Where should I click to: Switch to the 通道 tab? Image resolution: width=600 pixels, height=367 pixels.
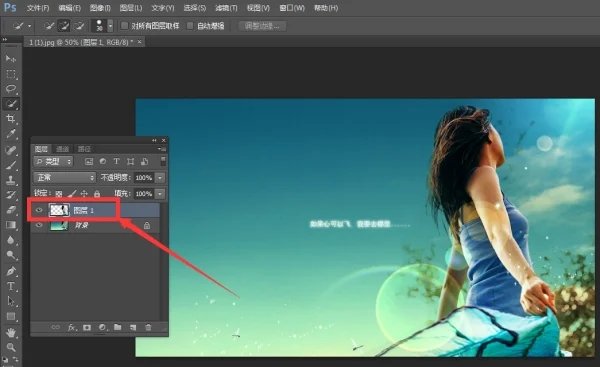[x=63, y=149]
